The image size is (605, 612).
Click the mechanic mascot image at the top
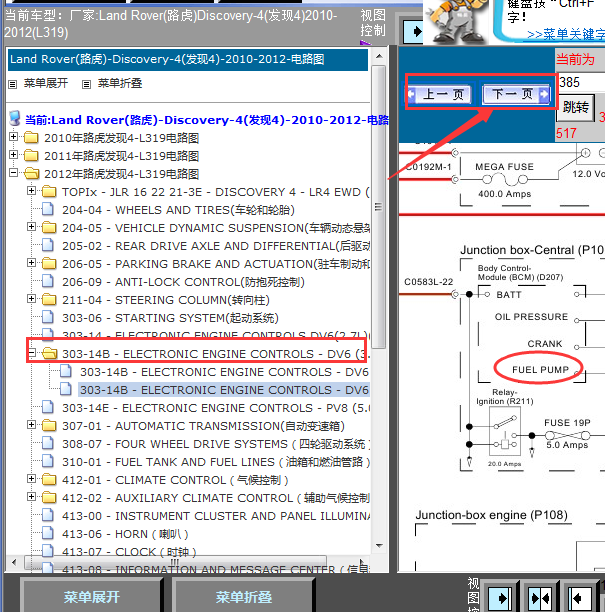tap(457, 21)
